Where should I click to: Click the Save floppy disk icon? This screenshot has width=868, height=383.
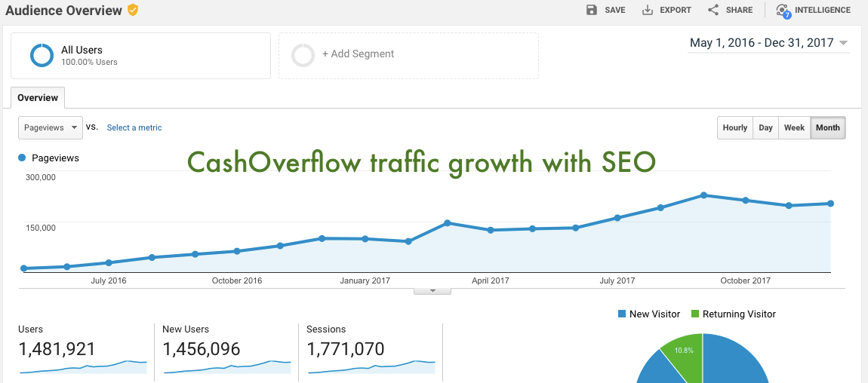592,10
